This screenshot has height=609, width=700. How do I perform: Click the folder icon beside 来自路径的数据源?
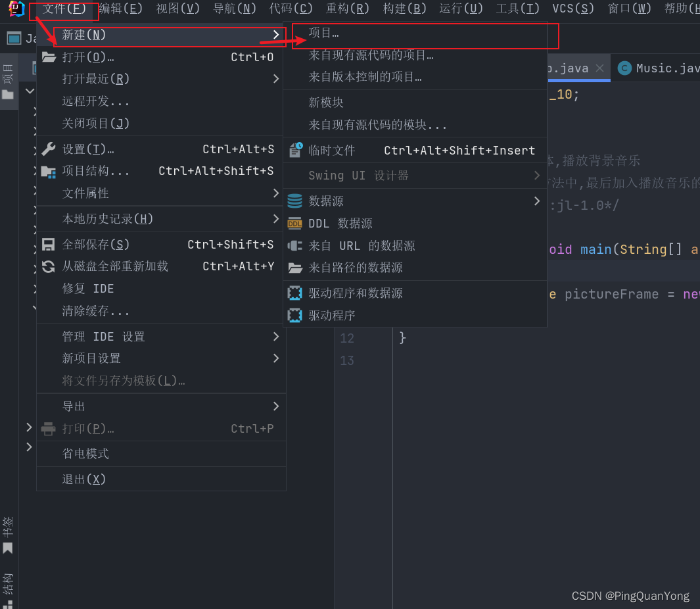coord(295,268)
